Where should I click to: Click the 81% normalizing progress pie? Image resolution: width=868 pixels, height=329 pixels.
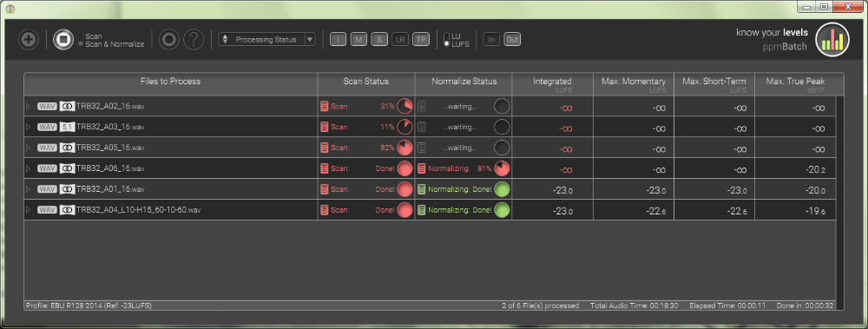click(x=502, y=168)
